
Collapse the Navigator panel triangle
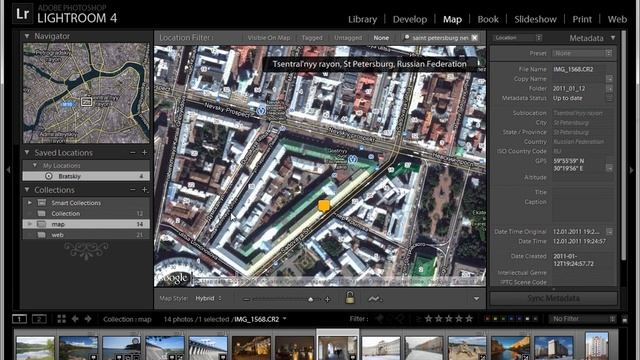[x=27, y=36]
